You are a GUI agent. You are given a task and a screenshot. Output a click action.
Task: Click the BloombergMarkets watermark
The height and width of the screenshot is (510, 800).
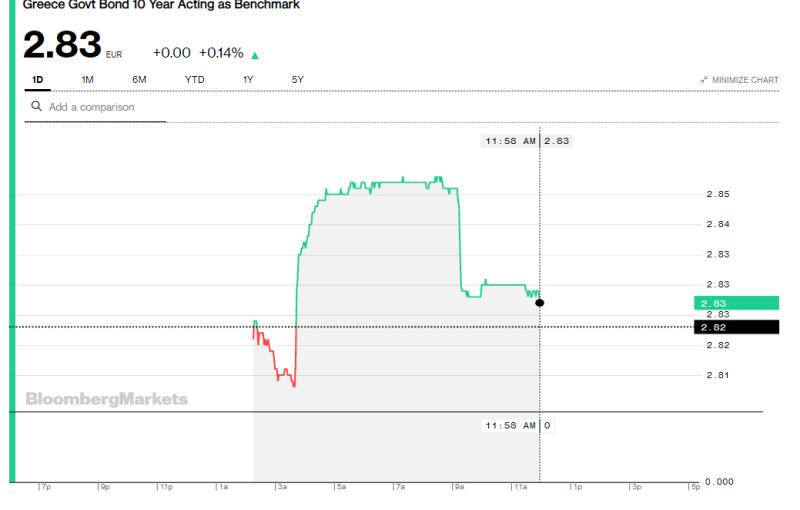click(x=107, y=399)
